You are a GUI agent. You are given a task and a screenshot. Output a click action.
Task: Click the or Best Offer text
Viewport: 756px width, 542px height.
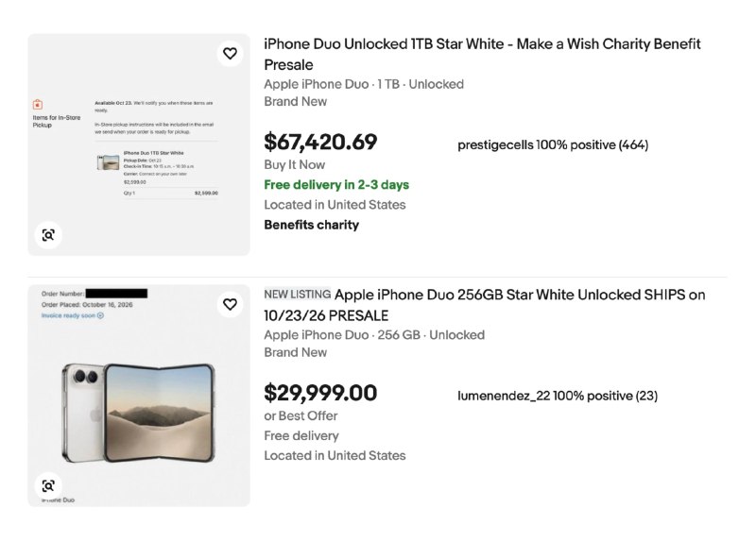(x=301, y=415)
